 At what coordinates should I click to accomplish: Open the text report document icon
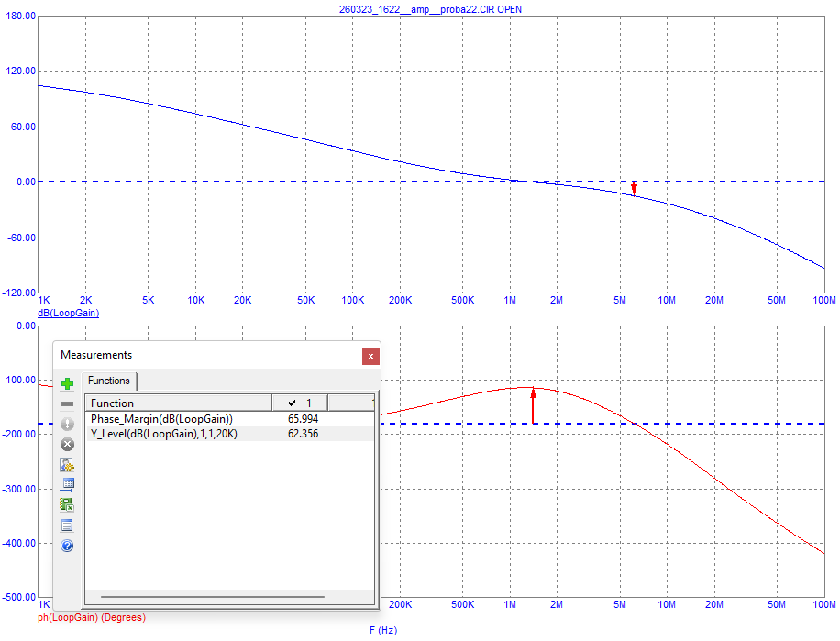pyautogui.click(x=67, y=525)
